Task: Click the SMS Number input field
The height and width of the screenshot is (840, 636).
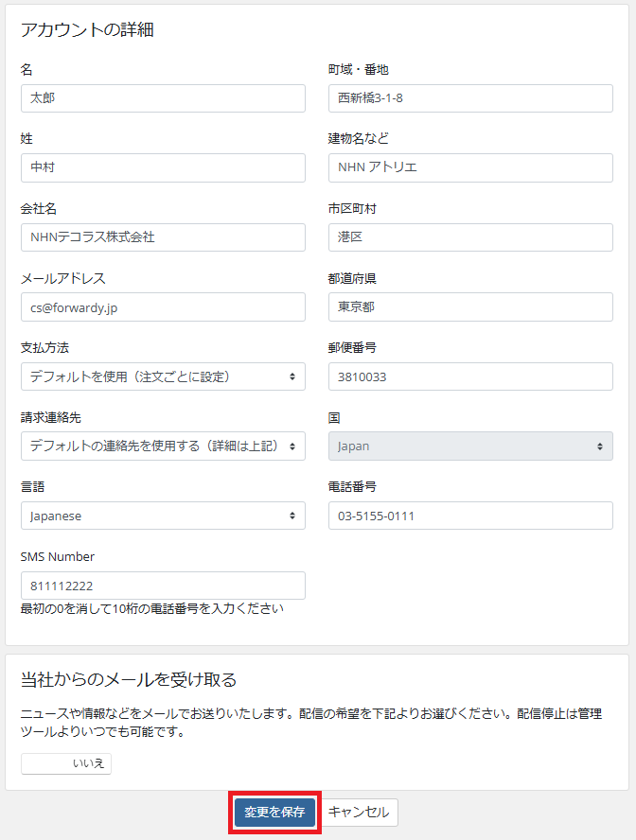Action: click(x=163, y=586)
